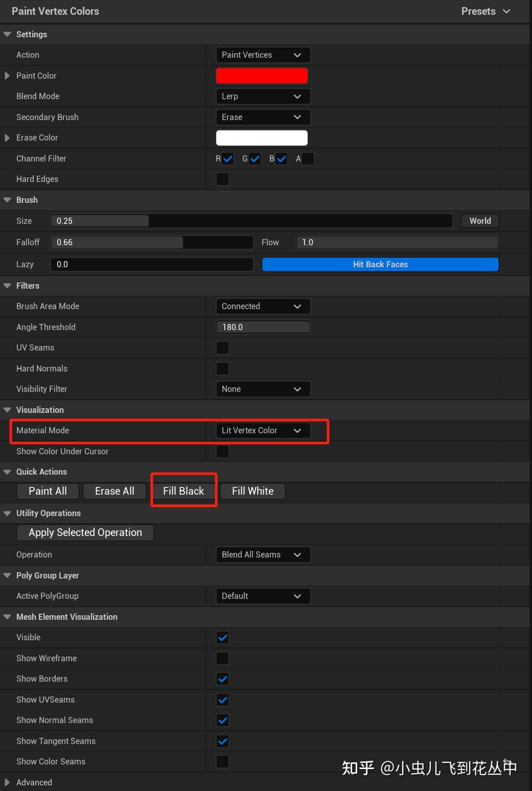Collapse the Settings section

pos(7,34)
